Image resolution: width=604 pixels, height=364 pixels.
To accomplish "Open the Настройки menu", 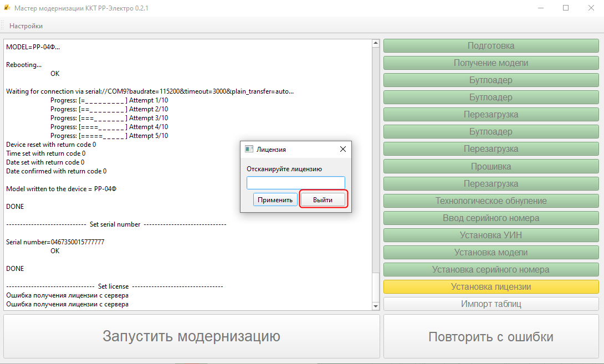I will coord(25,26).
